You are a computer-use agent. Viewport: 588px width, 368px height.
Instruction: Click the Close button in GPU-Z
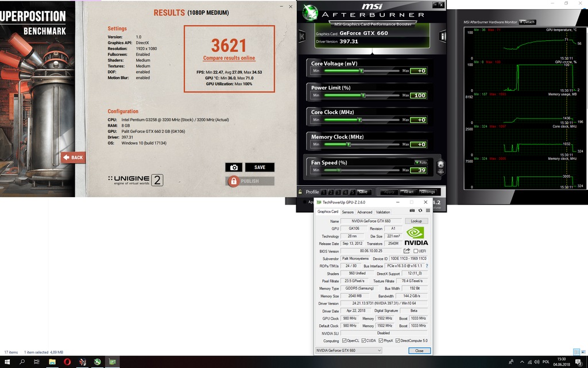419,351
